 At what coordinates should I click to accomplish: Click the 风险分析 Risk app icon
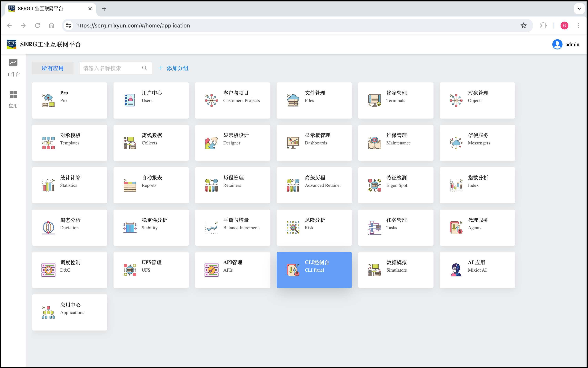[x=293, y=227]
